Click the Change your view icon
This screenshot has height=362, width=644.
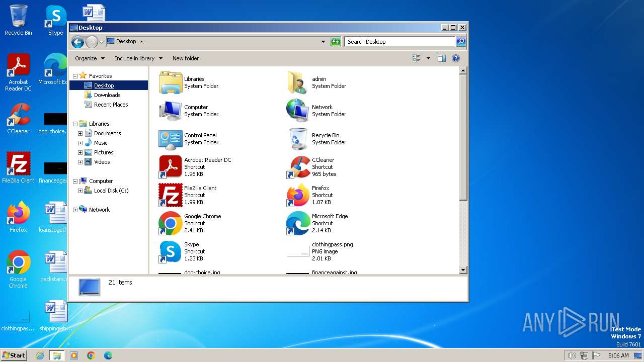pos(417,58)
